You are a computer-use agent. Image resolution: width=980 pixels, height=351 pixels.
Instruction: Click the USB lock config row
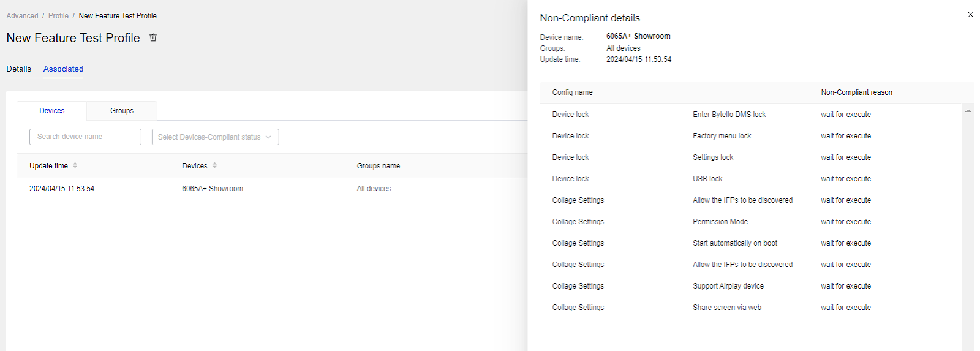[x=751, y=179]
